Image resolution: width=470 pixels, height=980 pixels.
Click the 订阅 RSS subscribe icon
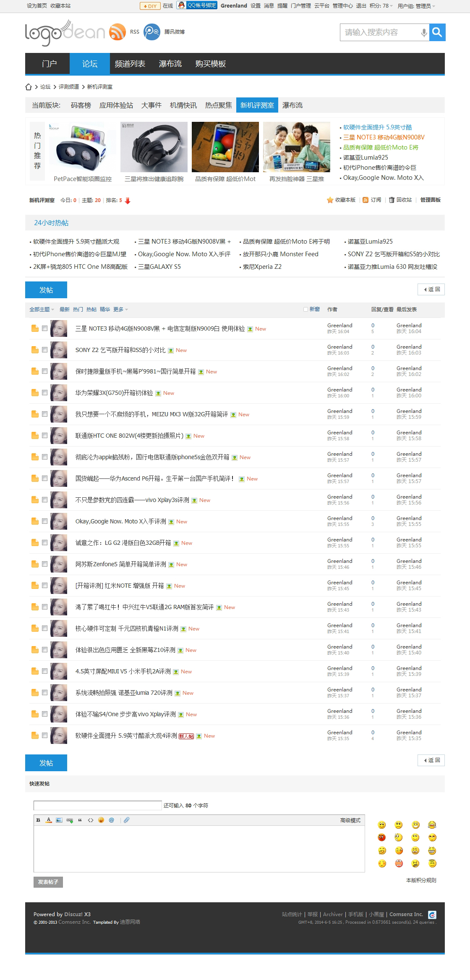point(365,200)
